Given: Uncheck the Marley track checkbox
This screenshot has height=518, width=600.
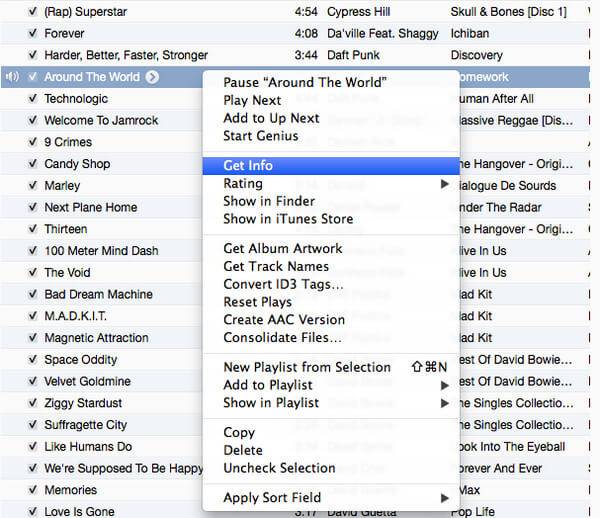Looking at the screenshot, I should (x=33, y=186).
